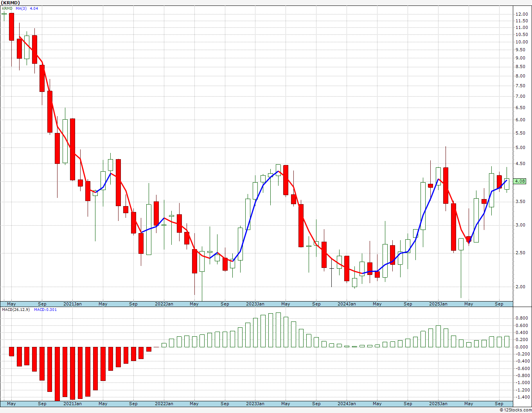Image resolution: width=532 pixels, height=413 pixels.
Task: Click the 10.00 price axis label
Action: [x=521, y=42]
